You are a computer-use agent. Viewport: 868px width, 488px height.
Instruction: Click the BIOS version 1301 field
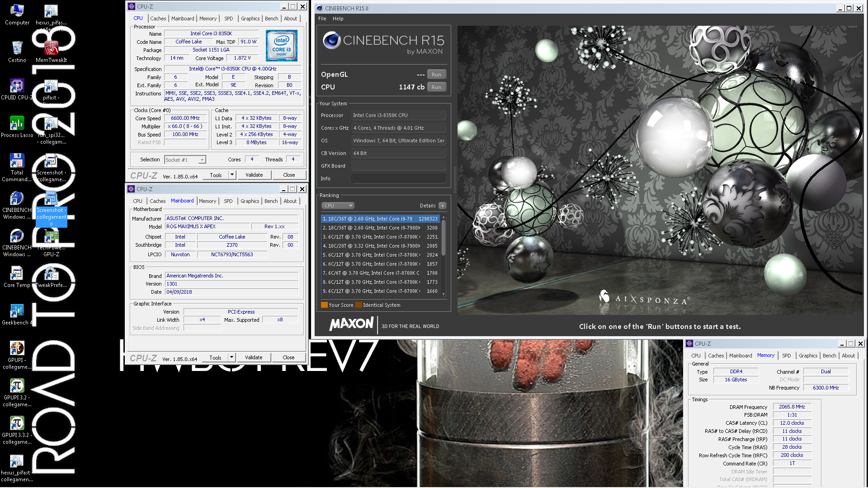pyautogui.click(x=231, y=284)
